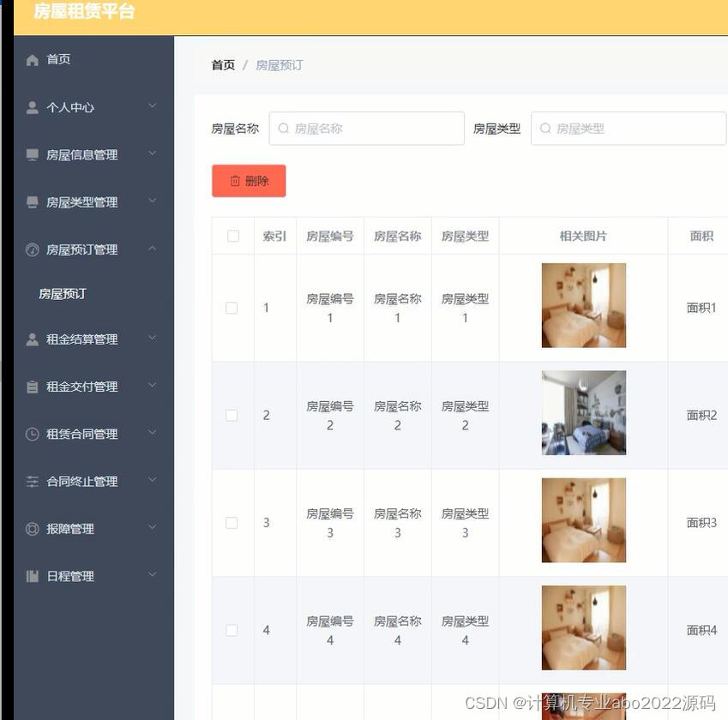Focus the 房屋名称 search input
This screenshot has height=720, width=728.
(367, 128)
